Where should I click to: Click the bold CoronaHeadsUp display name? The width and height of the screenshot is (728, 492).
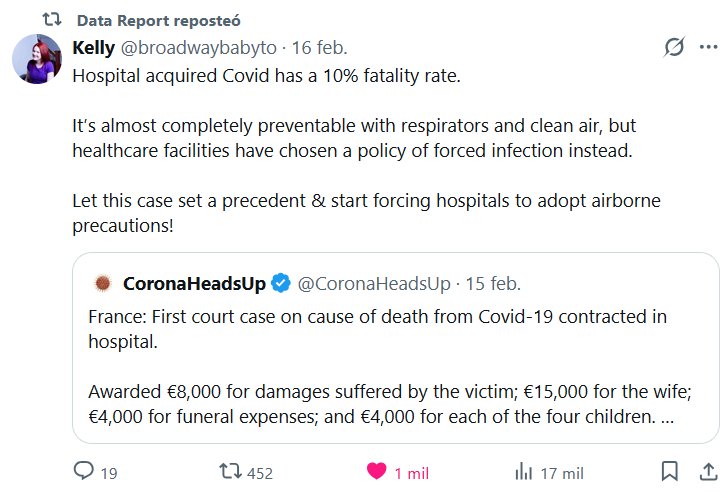[194, 284]
